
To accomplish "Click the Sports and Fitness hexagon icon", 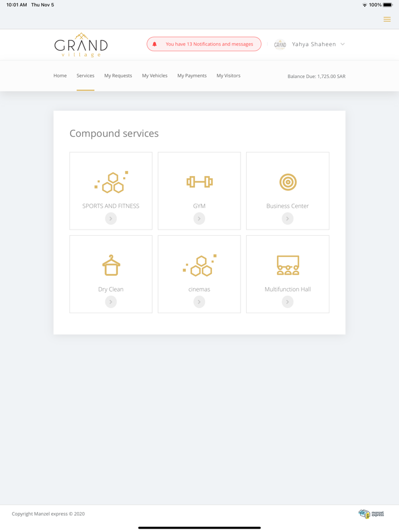I will pyautogui.click(x=111, y=182).
